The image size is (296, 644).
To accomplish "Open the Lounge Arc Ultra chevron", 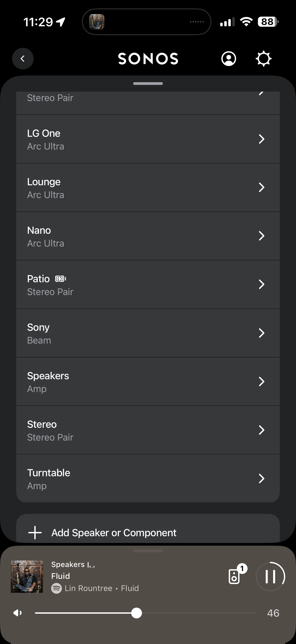I will coord(261,187).
